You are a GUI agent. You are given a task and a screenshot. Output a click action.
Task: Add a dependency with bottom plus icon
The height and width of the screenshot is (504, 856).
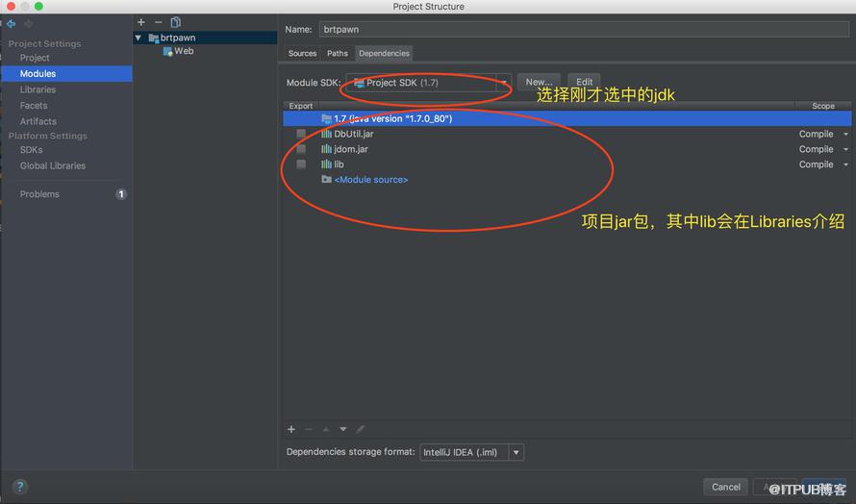[291, 429]
